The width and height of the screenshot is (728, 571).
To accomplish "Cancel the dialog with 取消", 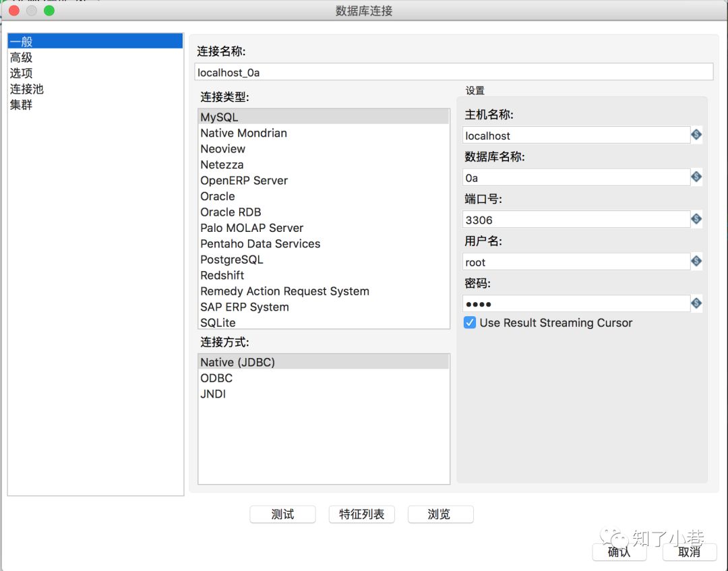I will 688,552.
